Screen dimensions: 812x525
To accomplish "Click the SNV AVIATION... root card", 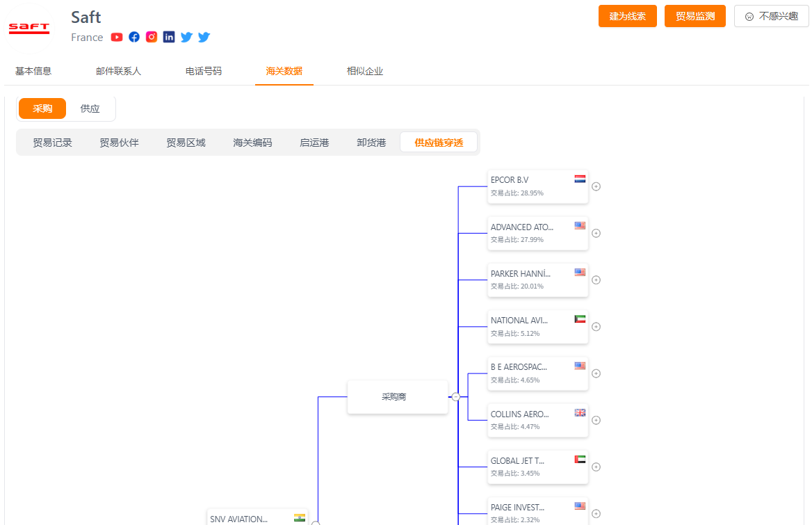I will point(257,517).
